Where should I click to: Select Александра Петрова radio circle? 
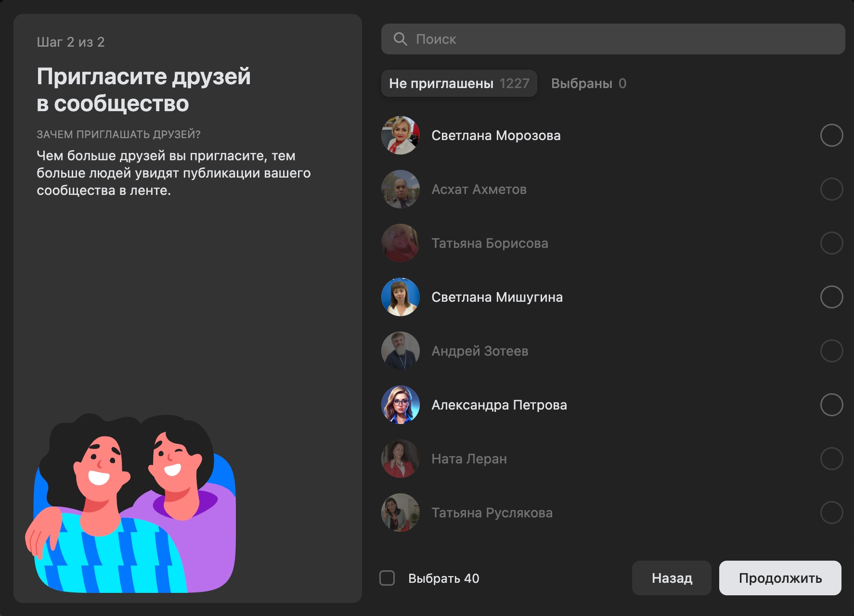pyautogui.click(x=831, y=405)
